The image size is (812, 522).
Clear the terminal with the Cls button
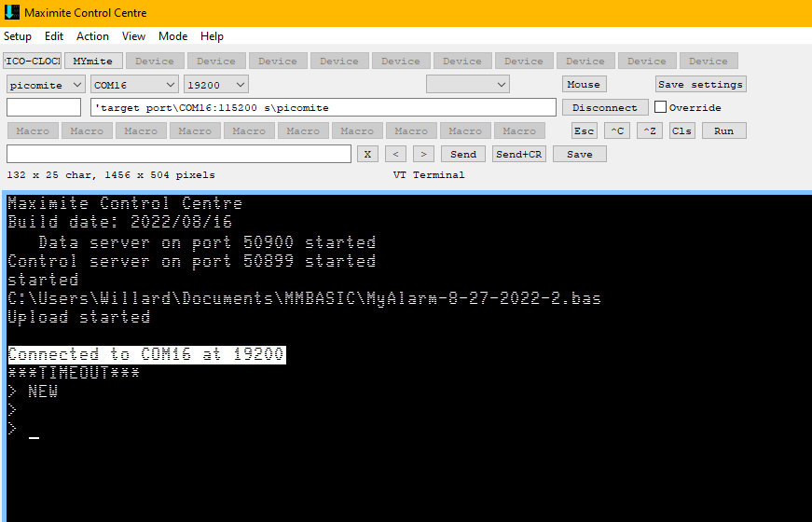[x=681, y=130]
